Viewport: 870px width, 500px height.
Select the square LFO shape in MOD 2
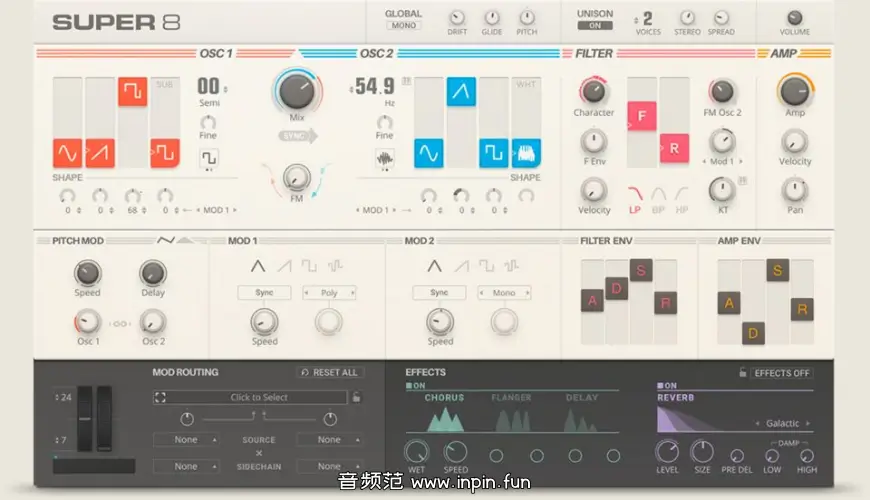click(x=484, y=266)
